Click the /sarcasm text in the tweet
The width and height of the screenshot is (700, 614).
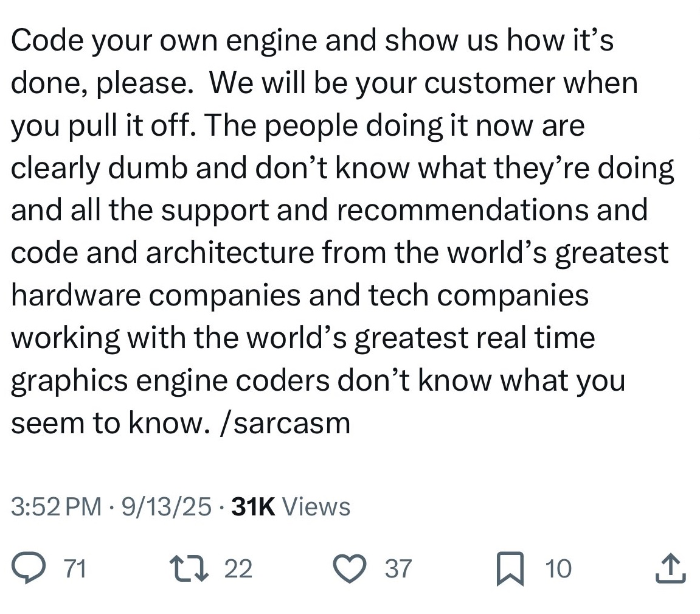(x=286, y=422)
